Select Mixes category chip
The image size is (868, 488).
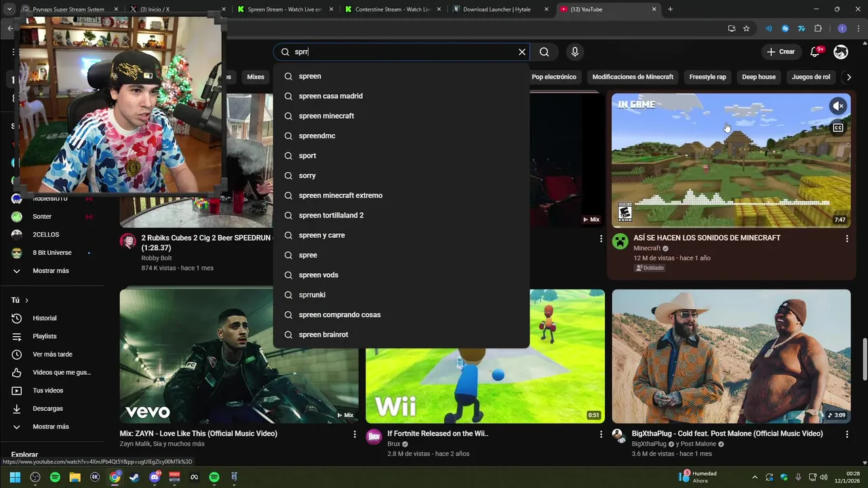[256, 77]
